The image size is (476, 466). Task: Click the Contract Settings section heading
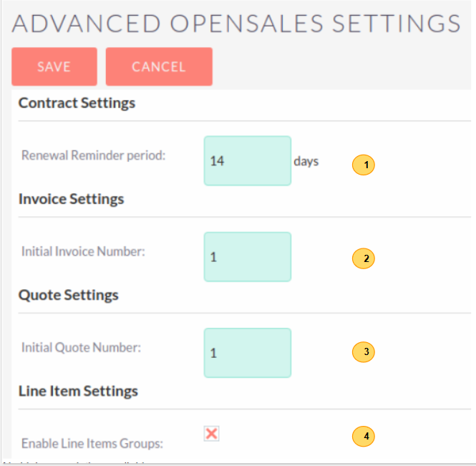(x=77, y=103)
